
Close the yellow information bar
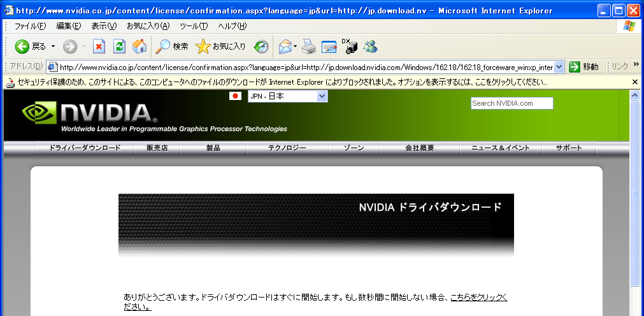click(x=634, y=82)
